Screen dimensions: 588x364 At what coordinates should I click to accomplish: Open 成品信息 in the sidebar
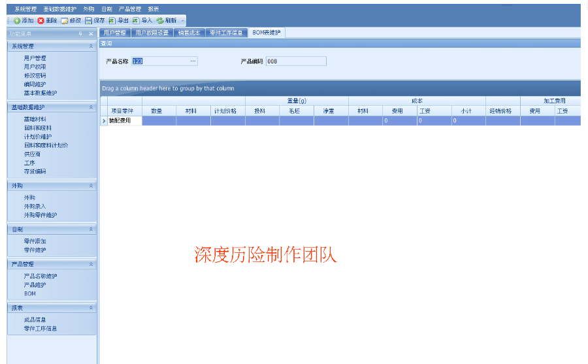(35, 320)
